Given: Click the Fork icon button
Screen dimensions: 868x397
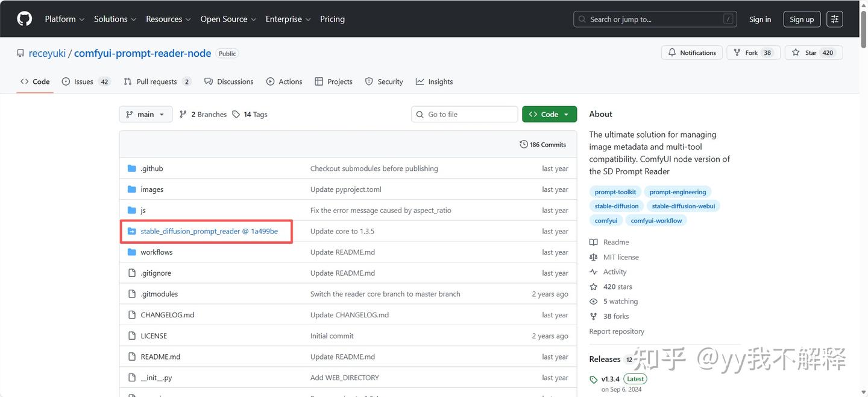Looking at the screenshot, I should point(737,52).
